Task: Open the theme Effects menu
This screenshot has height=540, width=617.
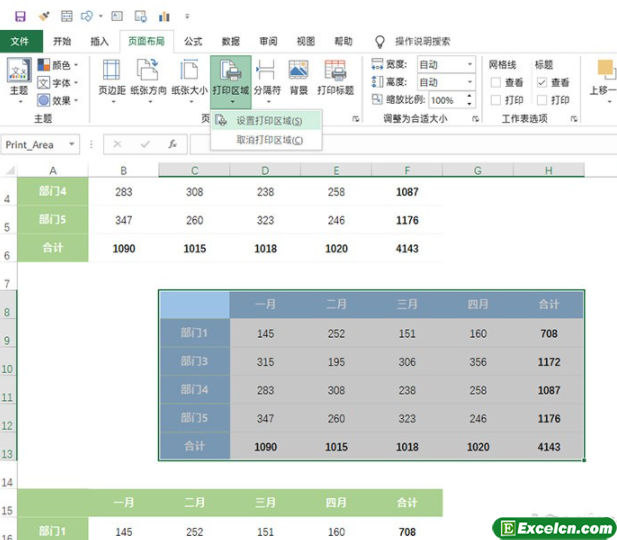Action: coord(58,100)
